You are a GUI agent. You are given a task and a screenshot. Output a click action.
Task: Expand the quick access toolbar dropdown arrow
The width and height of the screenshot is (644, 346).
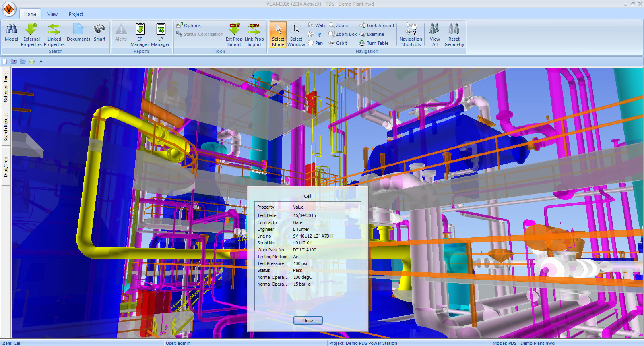point(41,62)
